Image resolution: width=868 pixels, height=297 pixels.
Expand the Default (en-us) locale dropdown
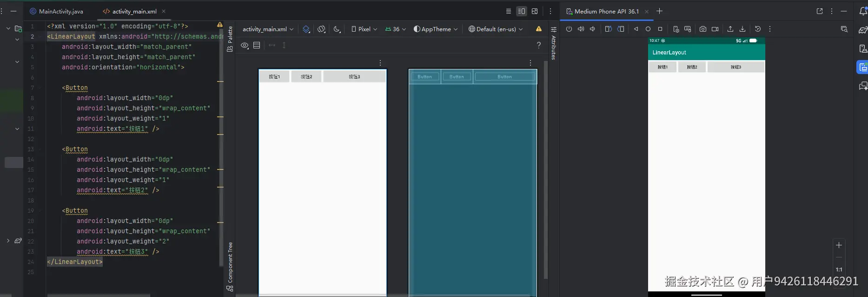496,29
